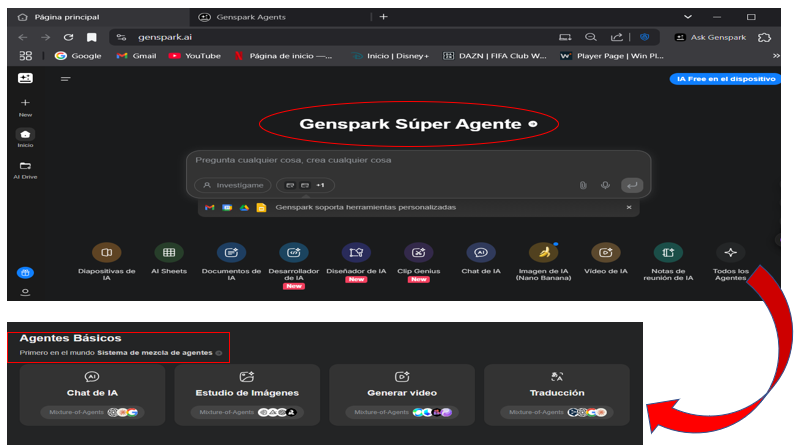Viewport: 800px width, 445px height.
Task: Open the DAZN FIFA Club bookmark
Action: [494, 56]
